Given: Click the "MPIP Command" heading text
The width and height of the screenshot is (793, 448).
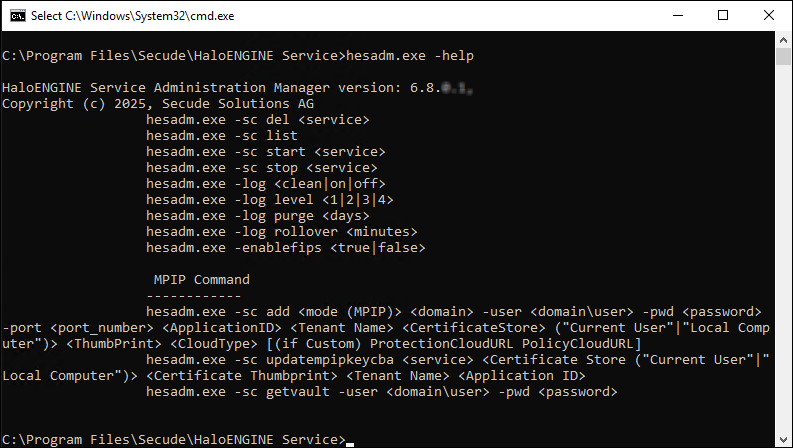Looking at the screenshot, I should click(x=201, y=279).
